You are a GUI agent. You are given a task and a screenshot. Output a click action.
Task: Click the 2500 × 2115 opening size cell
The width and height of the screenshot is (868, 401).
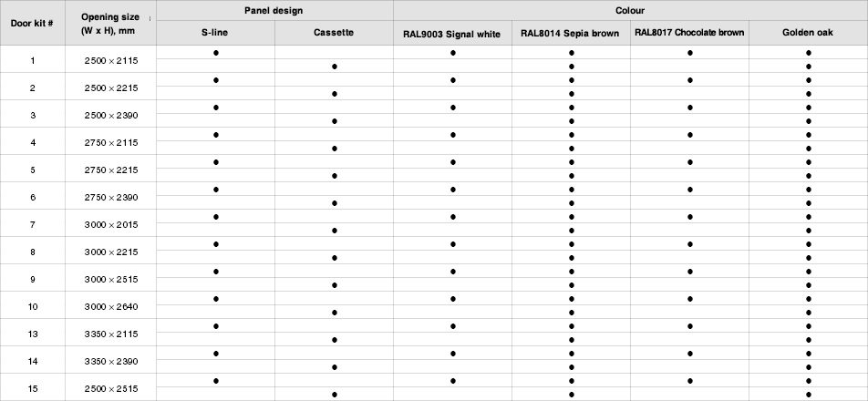110,60
